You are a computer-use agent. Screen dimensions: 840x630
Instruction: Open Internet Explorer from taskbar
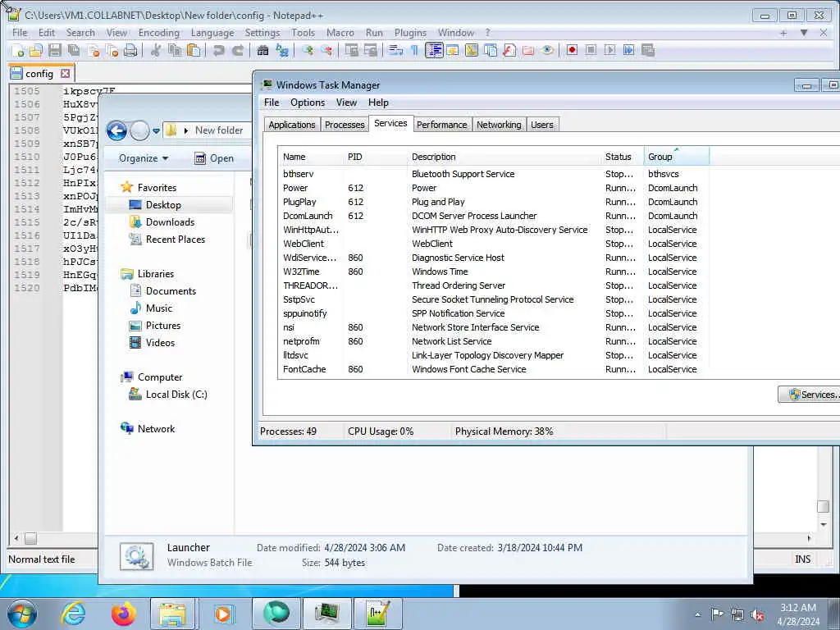[x=73, y=614]
